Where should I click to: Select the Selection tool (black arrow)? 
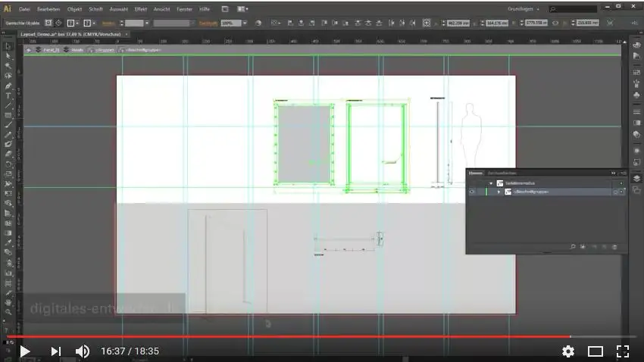pos(8,46)
